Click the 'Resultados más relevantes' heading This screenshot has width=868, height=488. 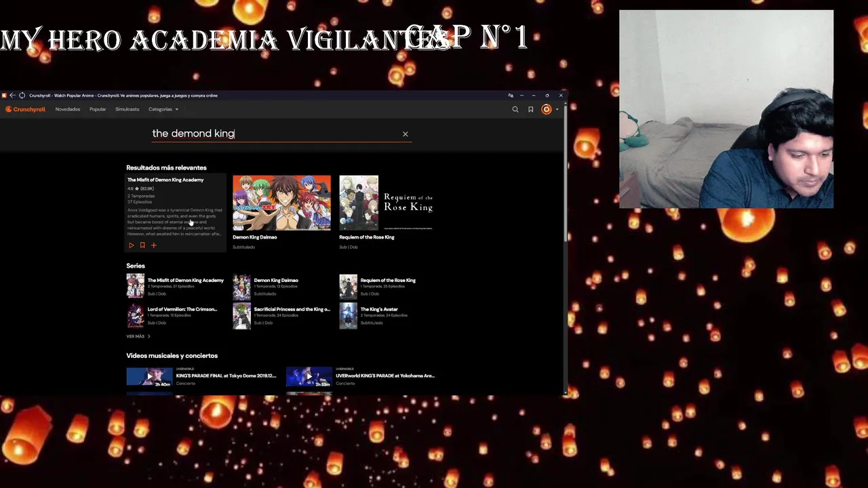tap(166, 167)
